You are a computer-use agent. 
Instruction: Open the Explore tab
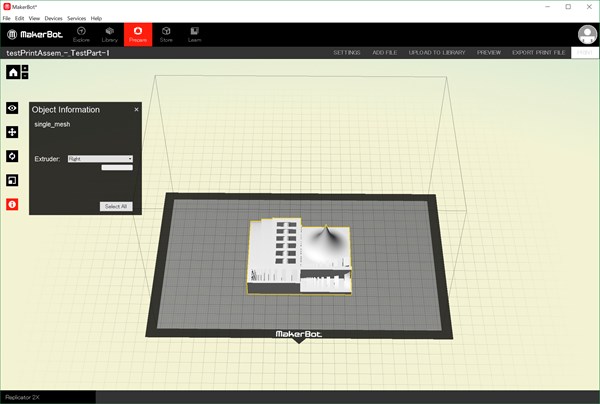(81, 34)
